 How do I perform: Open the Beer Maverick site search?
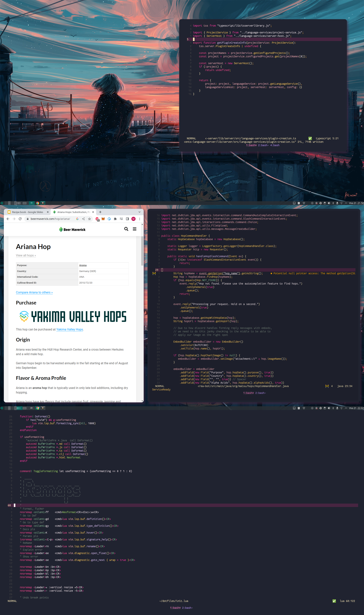126,229
